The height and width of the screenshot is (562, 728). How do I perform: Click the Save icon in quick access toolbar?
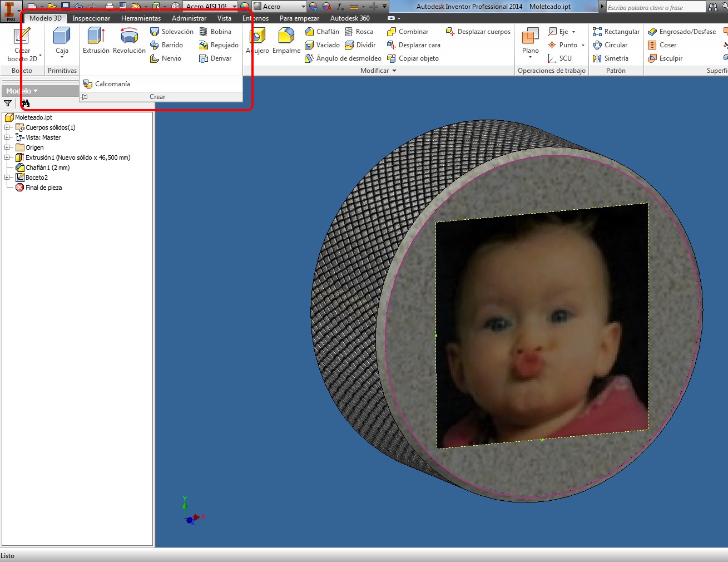coord(66,6)
